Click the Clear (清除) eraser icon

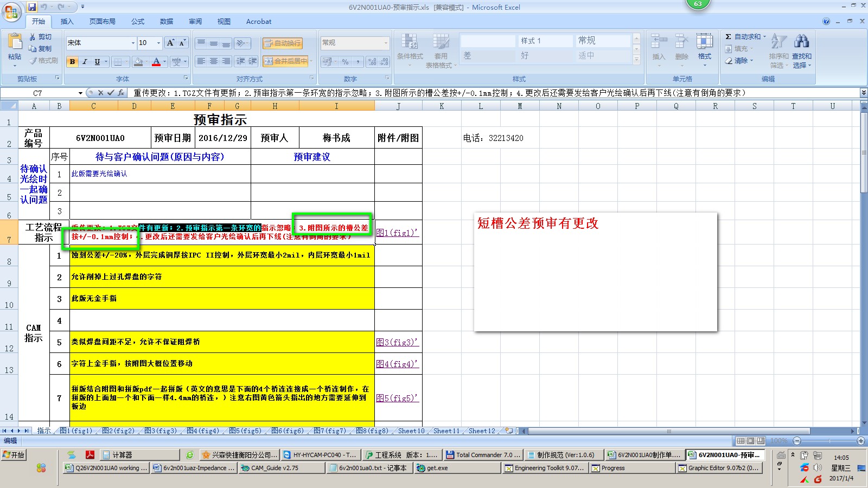point(729,61)
